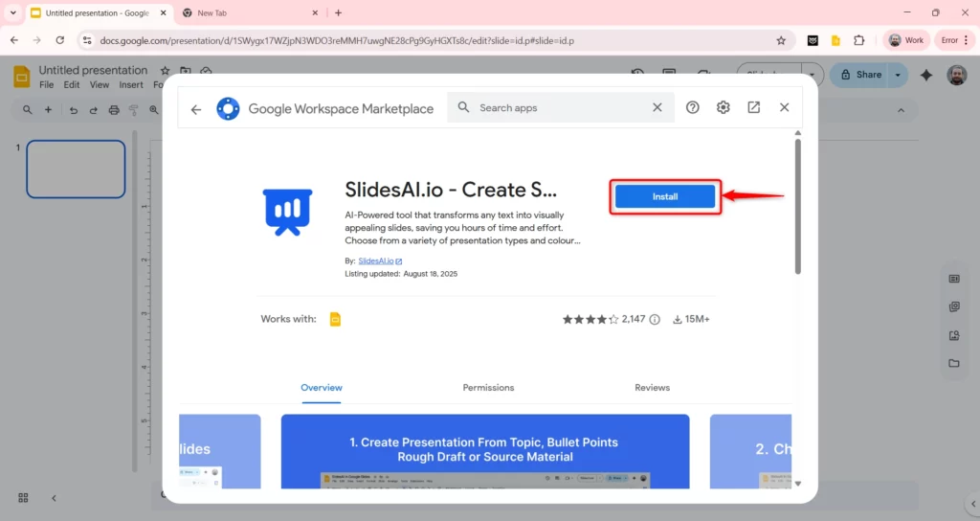Click the ratings info icon
This screenshot has height=521, width=980.
click(655, 319)
